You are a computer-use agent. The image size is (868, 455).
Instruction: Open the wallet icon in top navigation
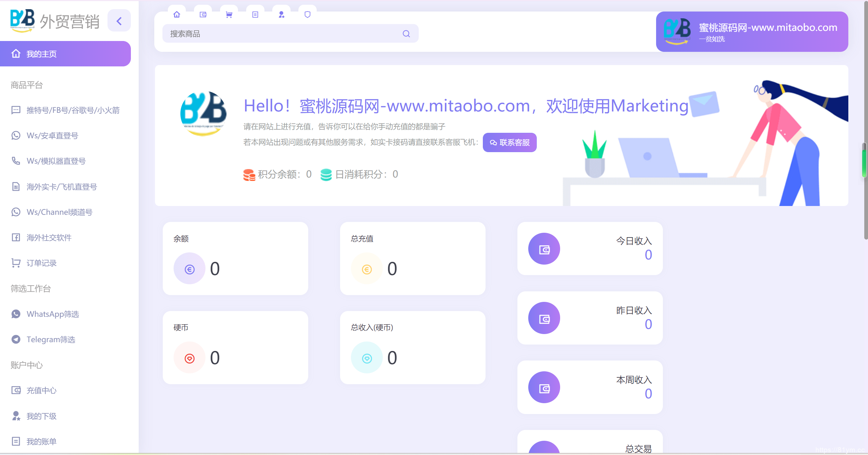pyautogui.click(x=203, y=15)
